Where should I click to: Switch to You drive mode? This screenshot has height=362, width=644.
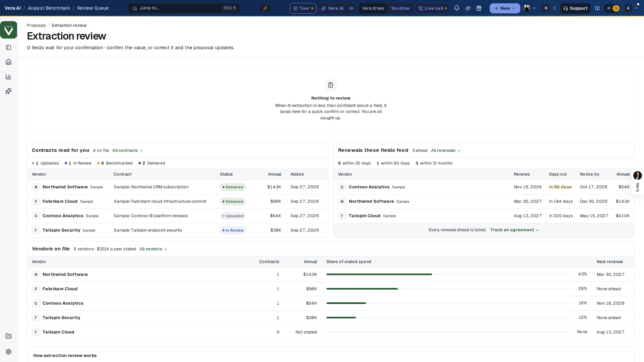point(400,8)
